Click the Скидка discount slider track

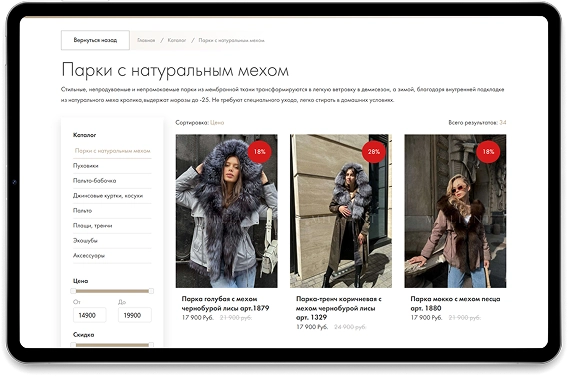coord(112,345)
